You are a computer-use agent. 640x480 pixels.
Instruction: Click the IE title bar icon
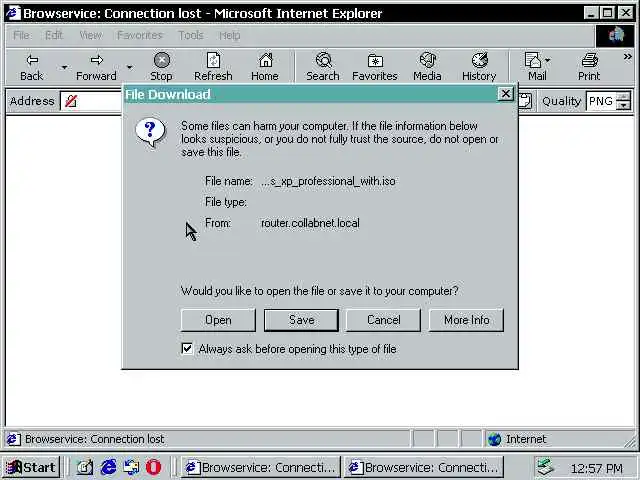(13, 13)
